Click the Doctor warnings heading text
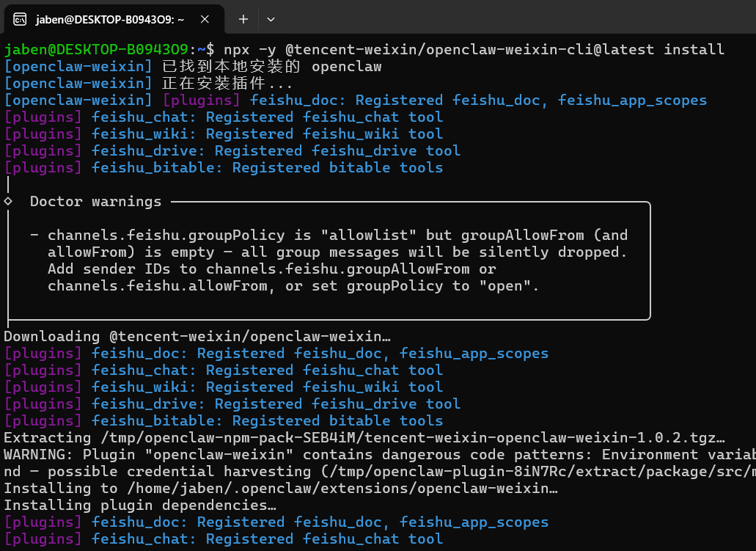The width and height of the screenshot is (756, 551). tap(95, 201)
